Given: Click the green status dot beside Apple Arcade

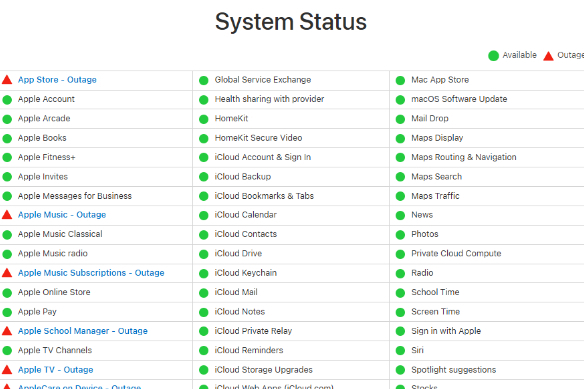Looking at the screenshot, I should click(x=7, y=119).
